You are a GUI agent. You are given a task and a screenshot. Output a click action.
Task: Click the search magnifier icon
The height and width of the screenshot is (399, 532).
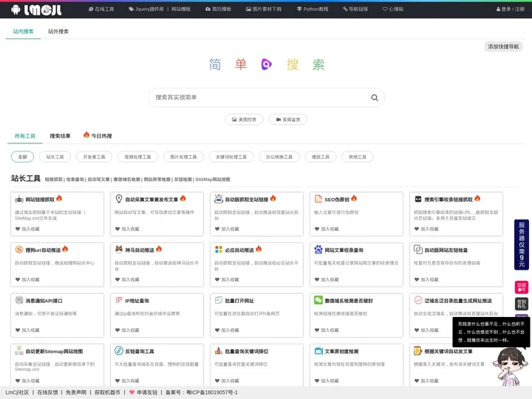coord(375,98)
